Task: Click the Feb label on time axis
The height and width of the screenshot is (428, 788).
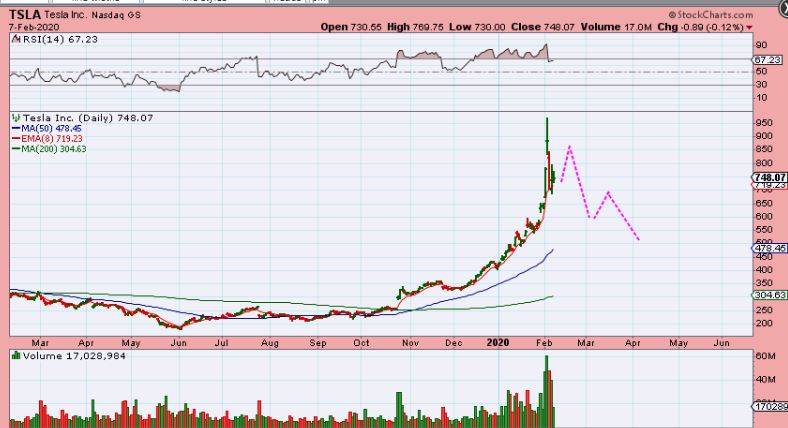Action: [x=544, y=343]
